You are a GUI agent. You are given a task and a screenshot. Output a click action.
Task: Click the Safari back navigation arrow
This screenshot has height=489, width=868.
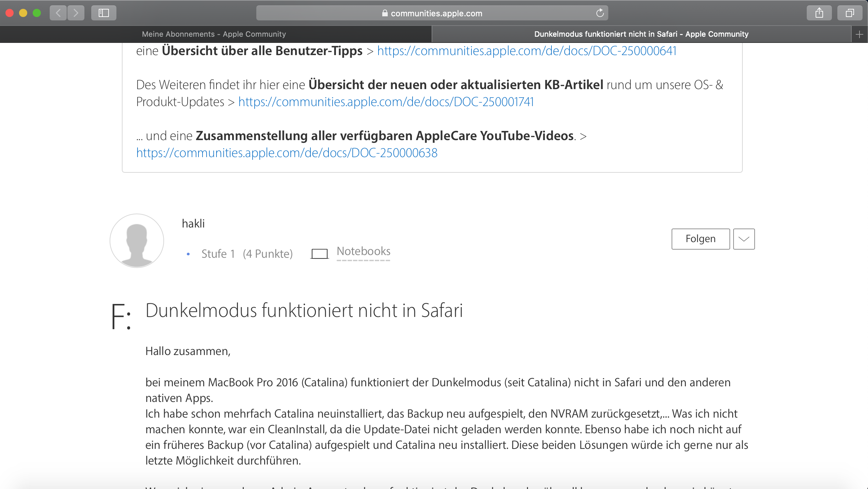click(x=58, y=13)
